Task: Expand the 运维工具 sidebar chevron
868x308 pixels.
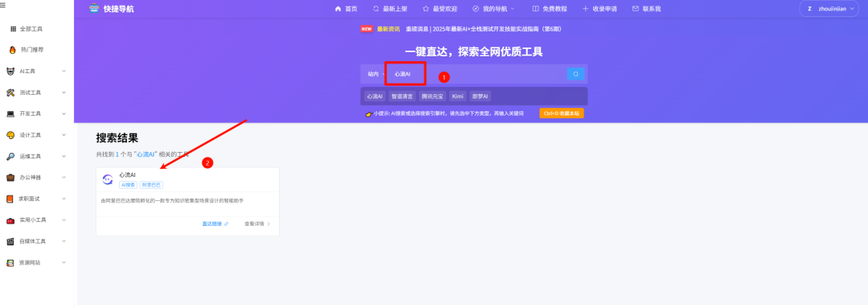Action: click(x=63, y=156)
